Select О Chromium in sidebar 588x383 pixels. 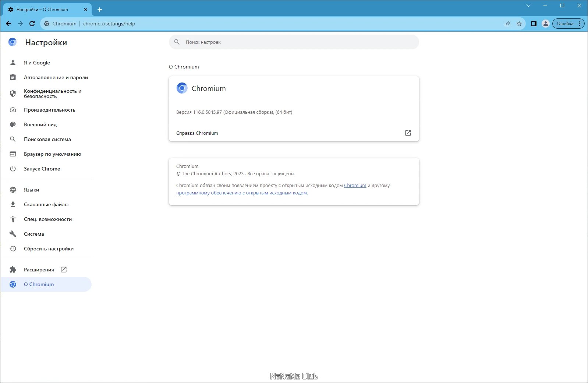[46, 284]
